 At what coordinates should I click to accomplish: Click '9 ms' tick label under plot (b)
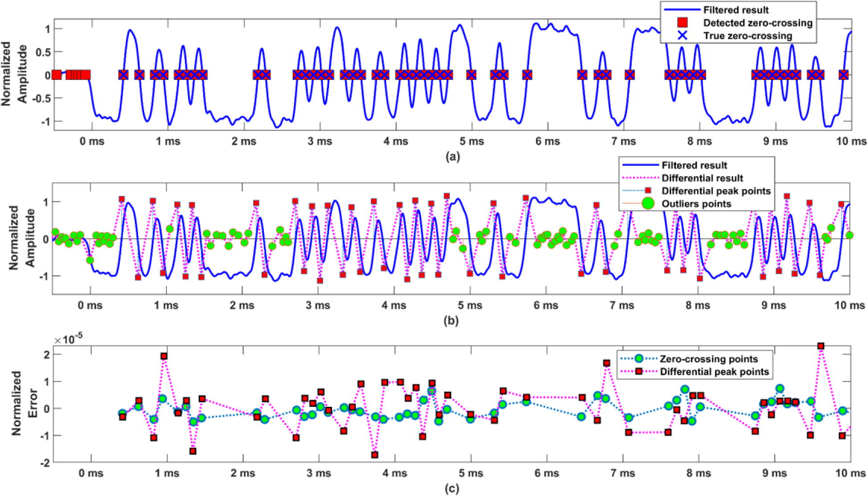[773, 306]
